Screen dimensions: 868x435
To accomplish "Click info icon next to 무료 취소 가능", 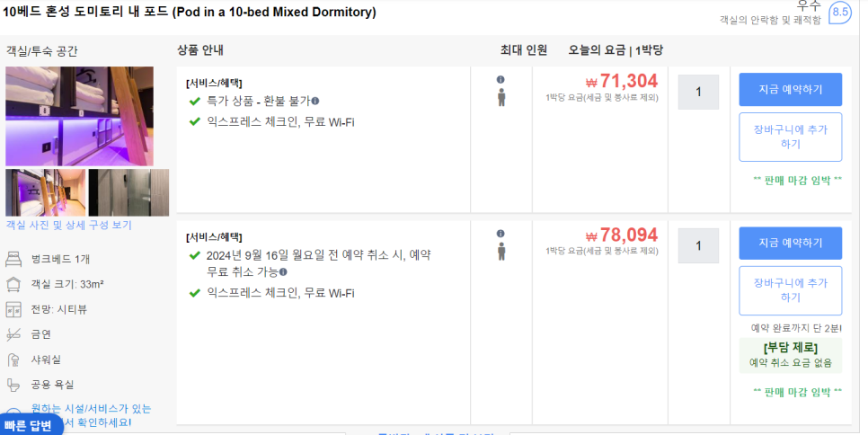I will (283, 271).
